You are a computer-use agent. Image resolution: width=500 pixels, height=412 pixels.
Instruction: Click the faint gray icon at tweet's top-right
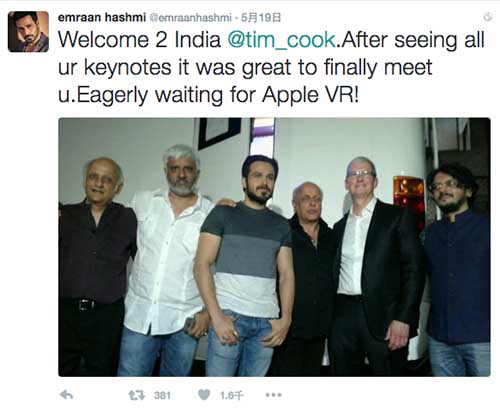(x=488, y=16)
